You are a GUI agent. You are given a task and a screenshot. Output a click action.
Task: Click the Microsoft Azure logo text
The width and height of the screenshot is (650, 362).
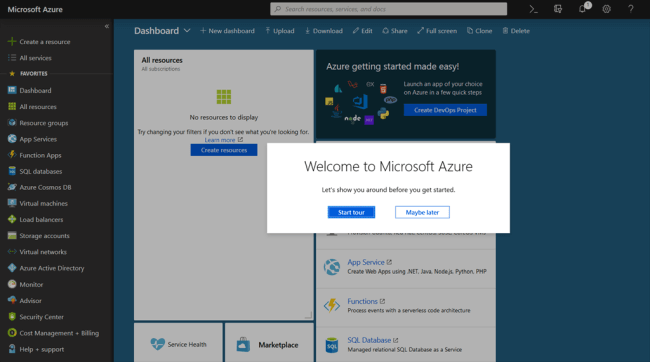point(35,9)
